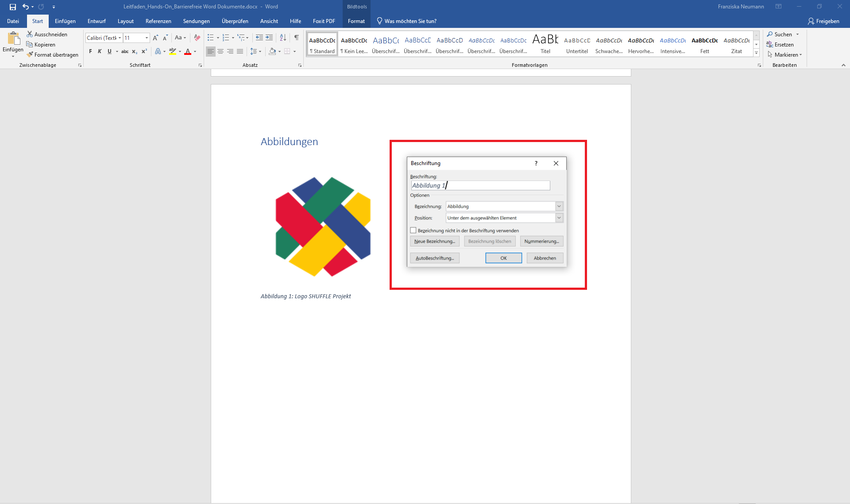Switch to the Einfügen ribbon tab
Image resolution: width=850 pixels, height=504 pixels.
pyautogui.click(x=65, y=21)
